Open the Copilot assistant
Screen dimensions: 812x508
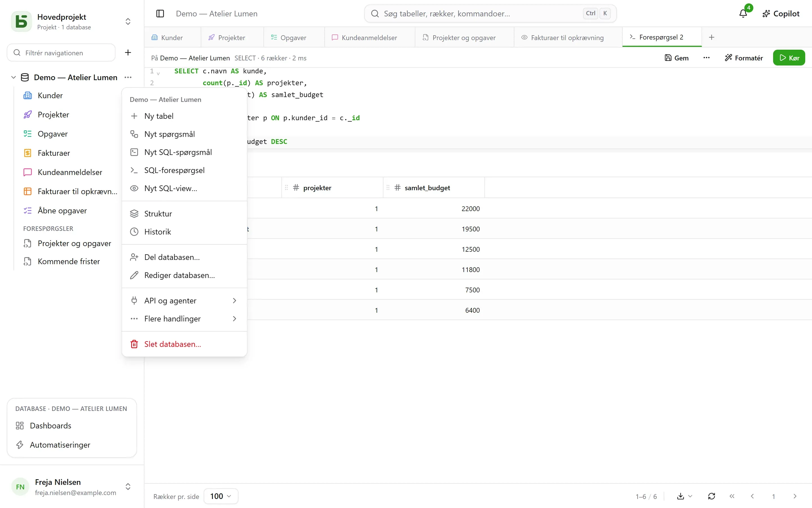click(x=781, y=14)
